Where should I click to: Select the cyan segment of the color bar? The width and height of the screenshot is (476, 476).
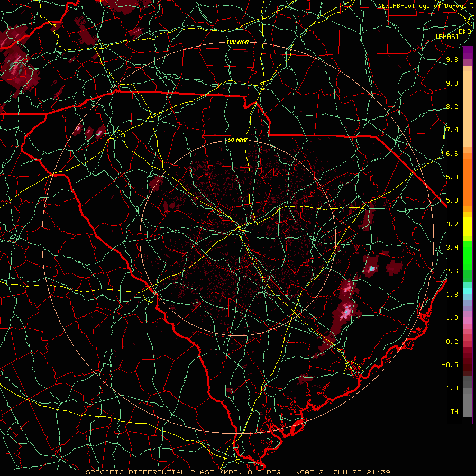click(x=467, y=291)
